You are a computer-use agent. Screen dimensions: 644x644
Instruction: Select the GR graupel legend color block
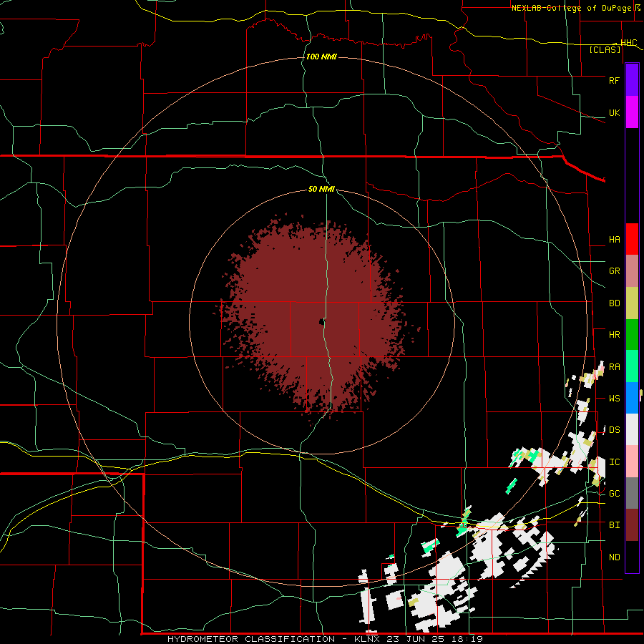pyautogui.click(x=632, y=271)
